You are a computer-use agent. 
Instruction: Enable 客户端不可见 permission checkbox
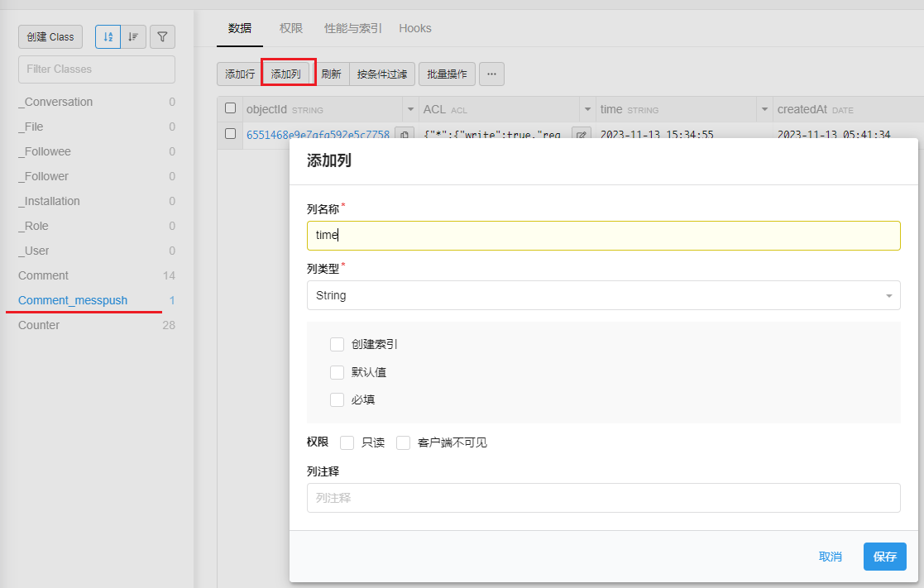[403, 442]
